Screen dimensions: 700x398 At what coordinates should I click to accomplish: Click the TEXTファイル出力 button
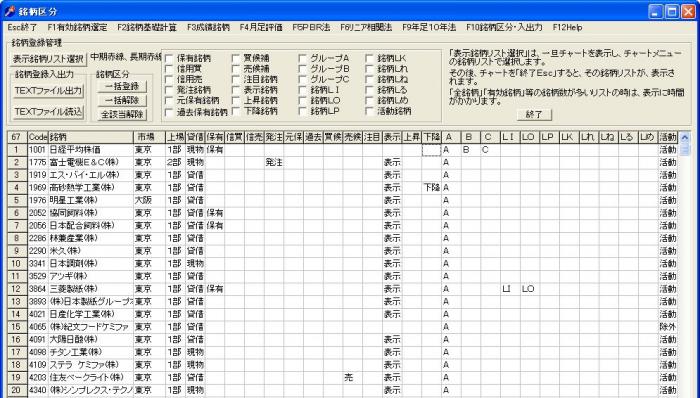[x=48, y=91]
